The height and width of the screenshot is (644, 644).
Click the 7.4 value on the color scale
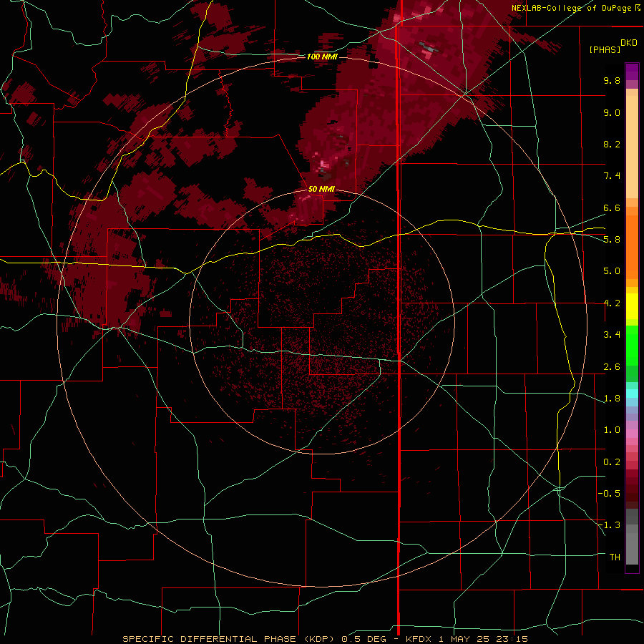click(x=612, y=176)
